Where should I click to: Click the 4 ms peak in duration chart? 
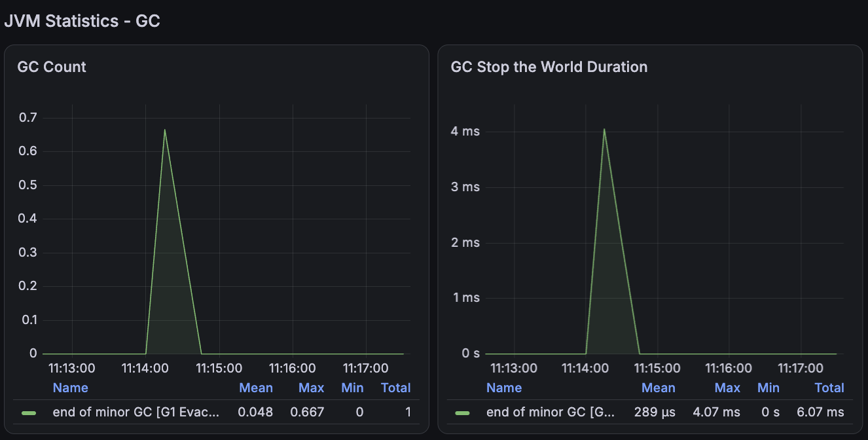coord(604,129)
